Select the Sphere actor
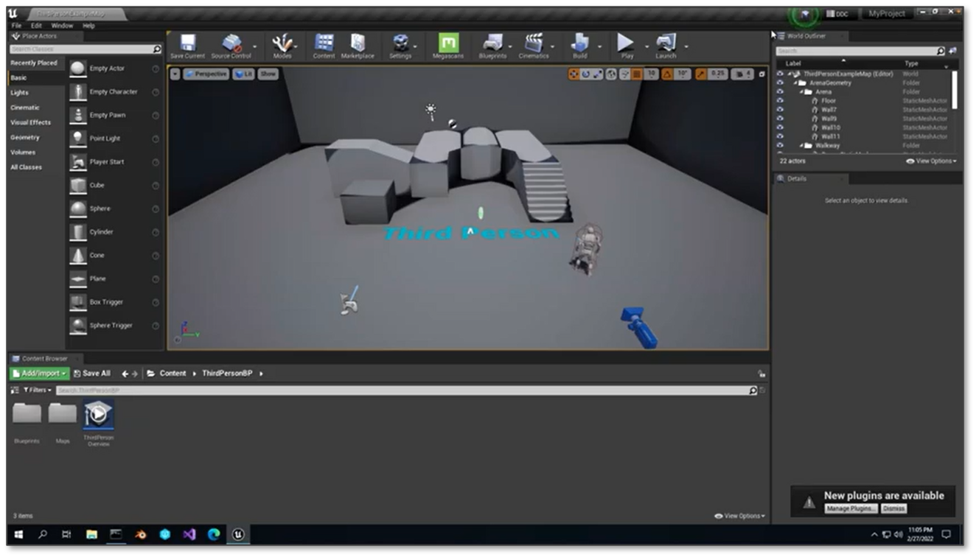Viewport: 979px width, 560px height. [x=114, y=209]
